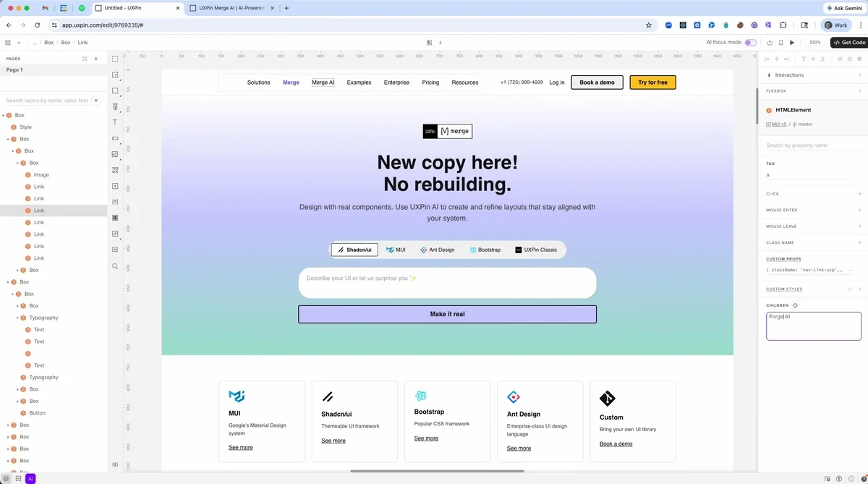Open the search tool in left toolbar
Viewport: 868px width, 484px height.
tap(115, 266)
